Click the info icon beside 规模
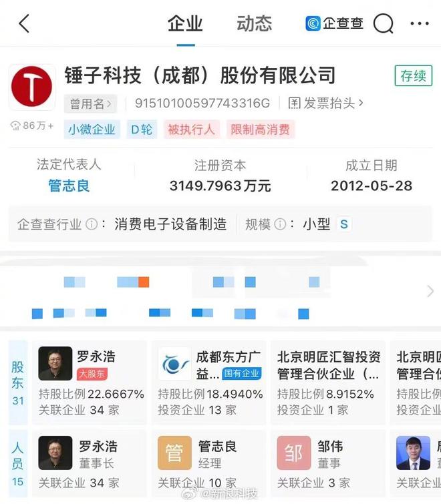This screenshot has width=441, height=504. (x=280, y=224)
